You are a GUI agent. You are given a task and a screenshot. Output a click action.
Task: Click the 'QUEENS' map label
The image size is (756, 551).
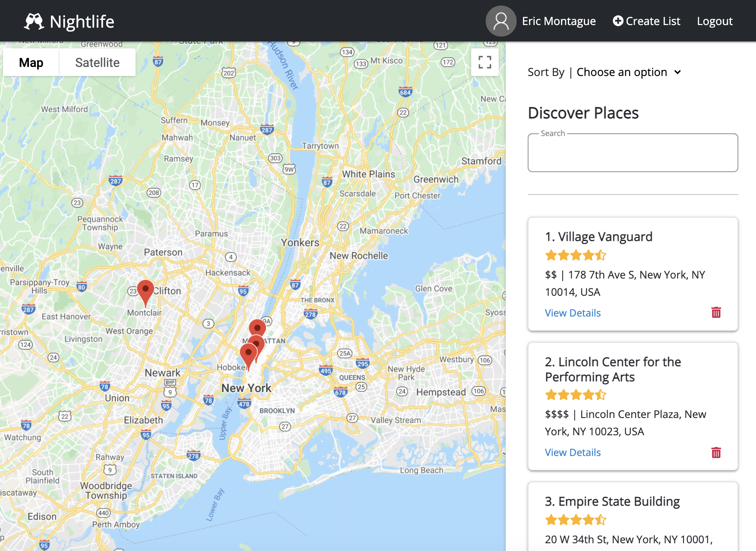[x=352, y=377]
